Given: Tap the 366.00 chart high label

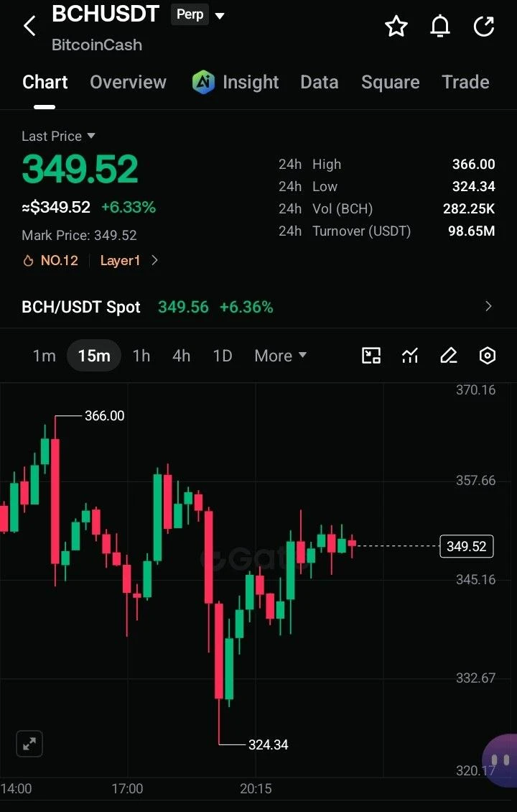Looking at the screenshot, I should point(105,416).
